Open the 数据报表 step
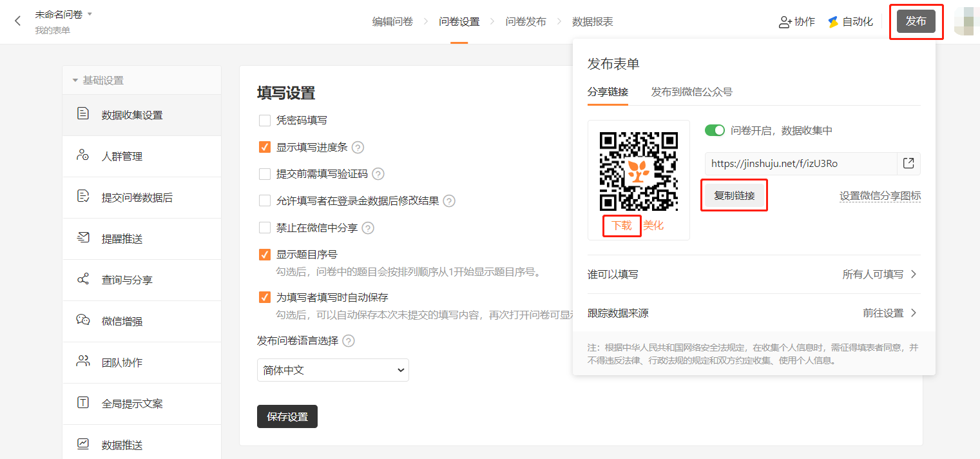This screenshot has width=980, height=459. coord(593,22)
